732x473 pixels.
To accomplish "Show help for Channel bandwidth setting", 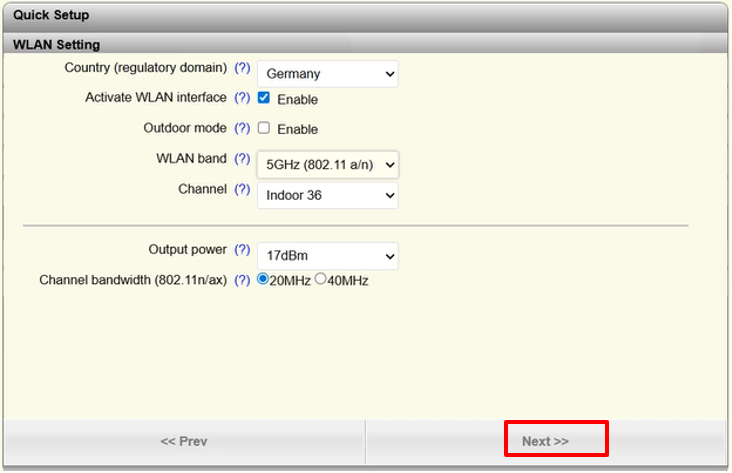I will click(x=242, y=281).
